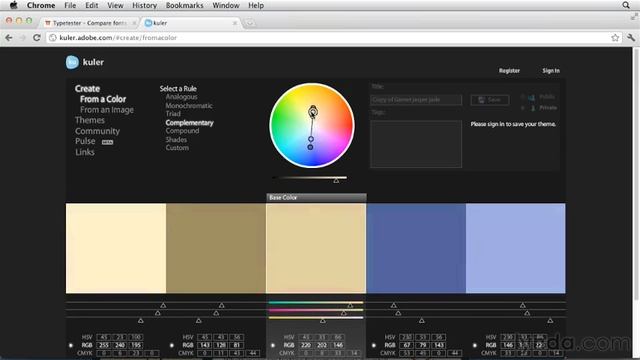Click the kuler logo icon
640x360 pixels.
(x=72, y=62)
